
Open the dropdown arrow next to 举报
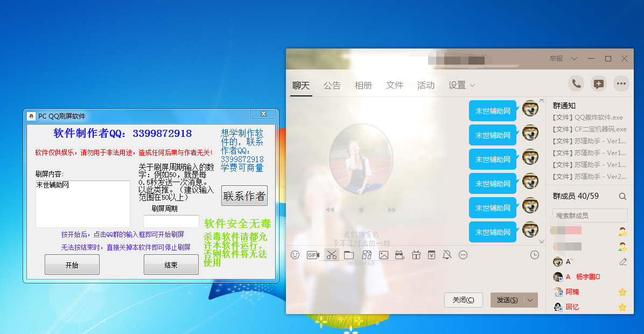[x=574, y=59]
